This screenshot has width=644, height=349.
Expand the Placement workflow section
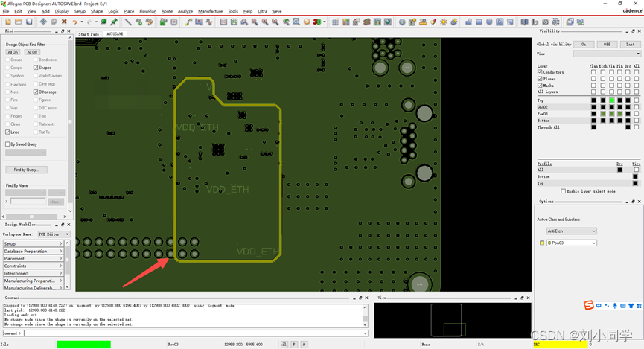point(34,258)
